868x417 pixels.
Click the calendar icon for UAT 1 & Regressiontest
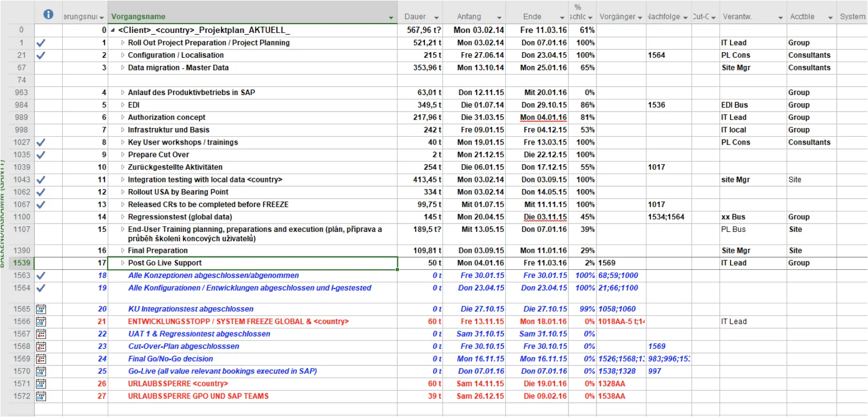point(41,334)
